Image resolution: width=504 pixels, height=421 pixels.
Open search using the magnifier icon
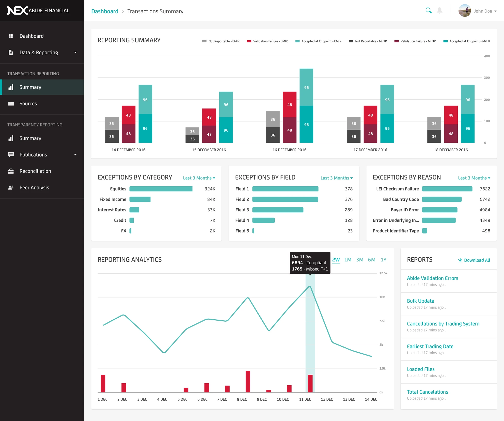(x=428, y=10)
